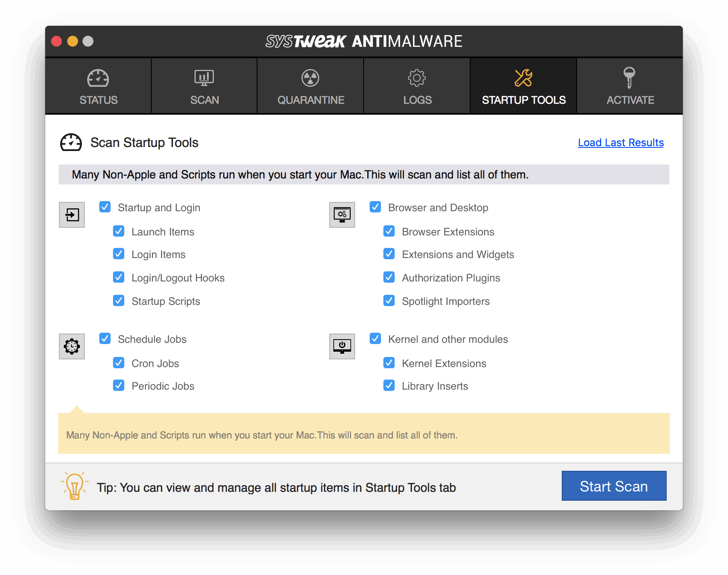This screenshot has height=575, width=728.
Task: Click the Start Scan button
Action: (x=614, y=486)
